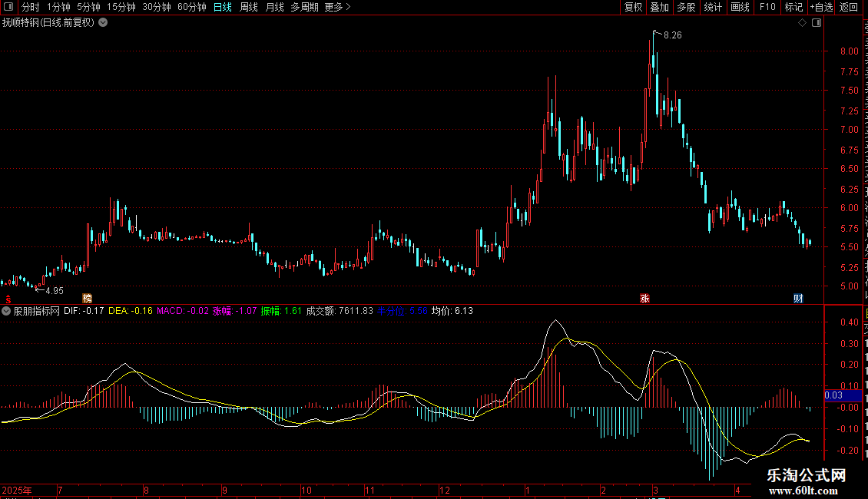
Task: Click the 半分位 value label
Action: click(402, 311)
